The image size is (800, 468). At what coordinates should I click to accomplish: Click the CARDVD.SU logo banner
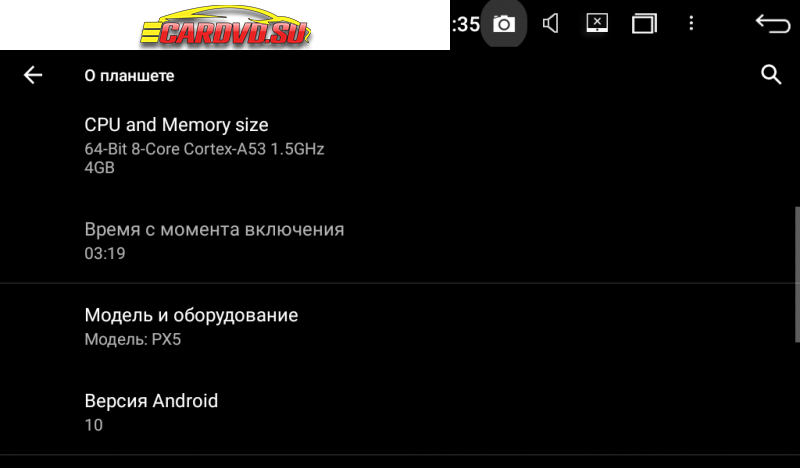(x=225, y=25)
